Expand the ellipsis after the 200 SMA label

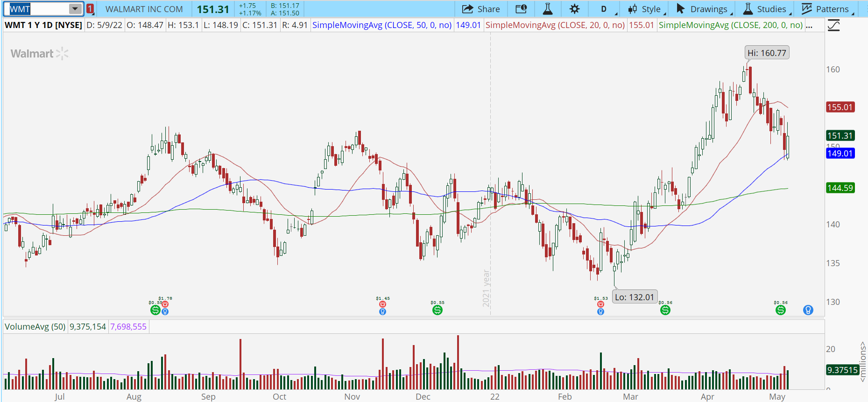809,26
